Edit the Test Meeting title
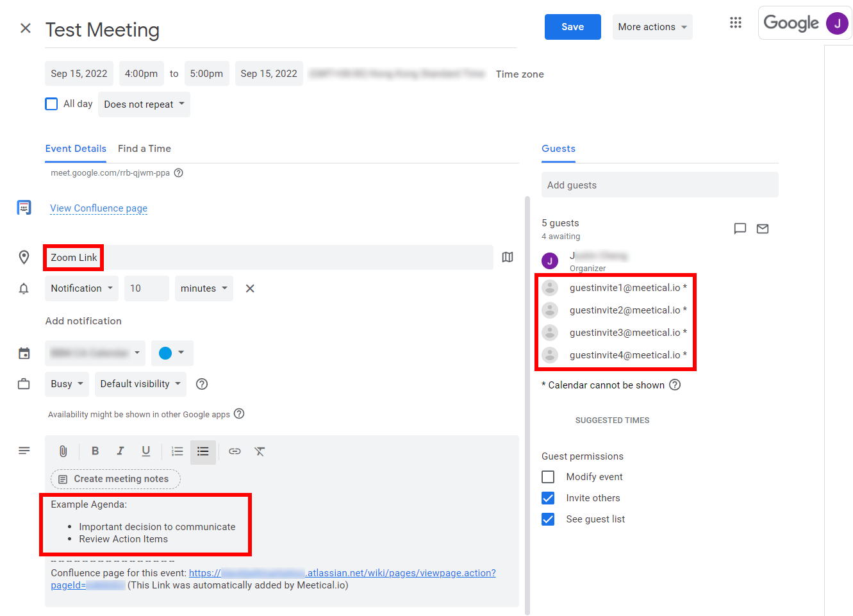Image resolution: width=853 pixels, height=616 pixels. pyautogui.click(x=281, y=30)
